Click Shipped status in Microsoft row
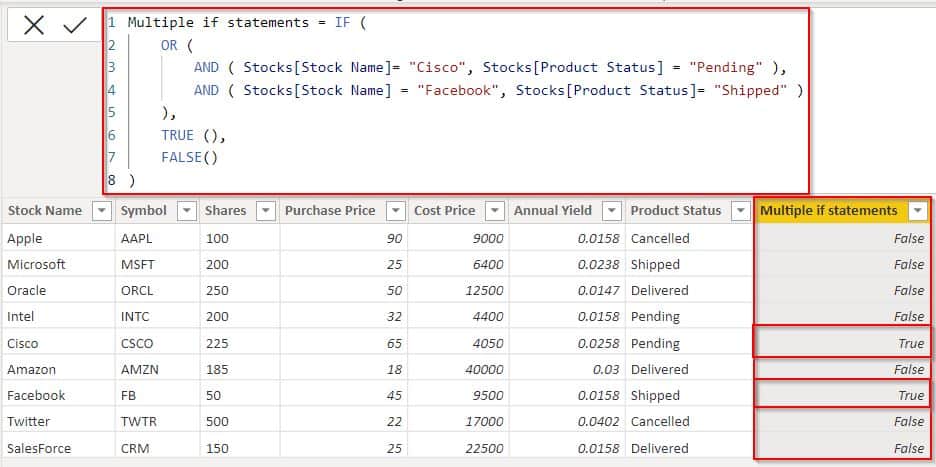 (x=655, y=264)
